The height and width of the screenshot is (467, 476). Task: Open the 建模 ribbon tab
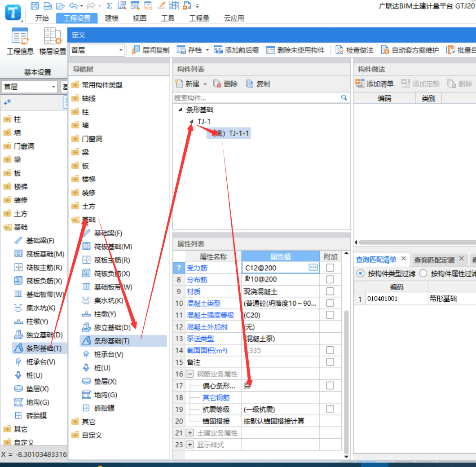point(112,18)
